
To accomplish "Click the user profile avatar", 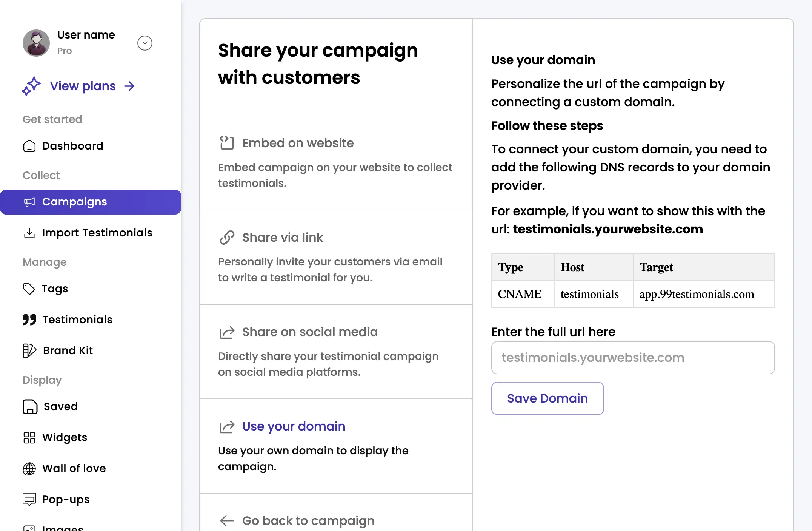I will (x=36, y=43).
